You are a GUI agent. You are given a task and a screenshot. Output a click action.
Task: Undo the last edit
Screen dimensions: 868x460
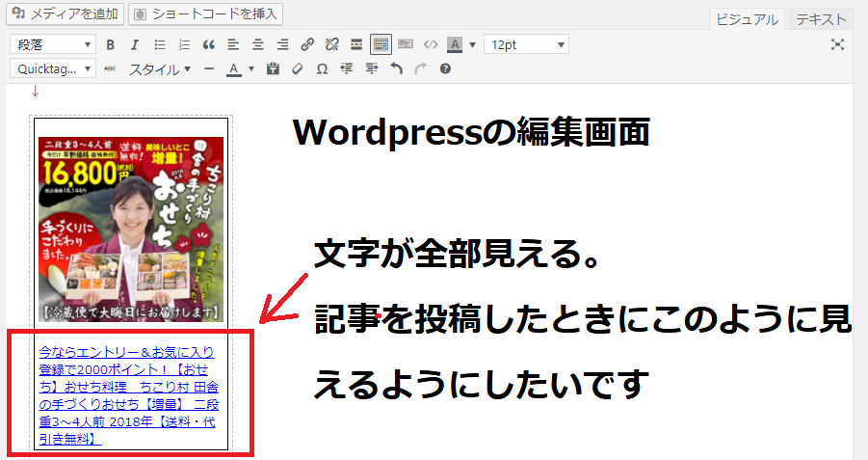click(396, 69)
